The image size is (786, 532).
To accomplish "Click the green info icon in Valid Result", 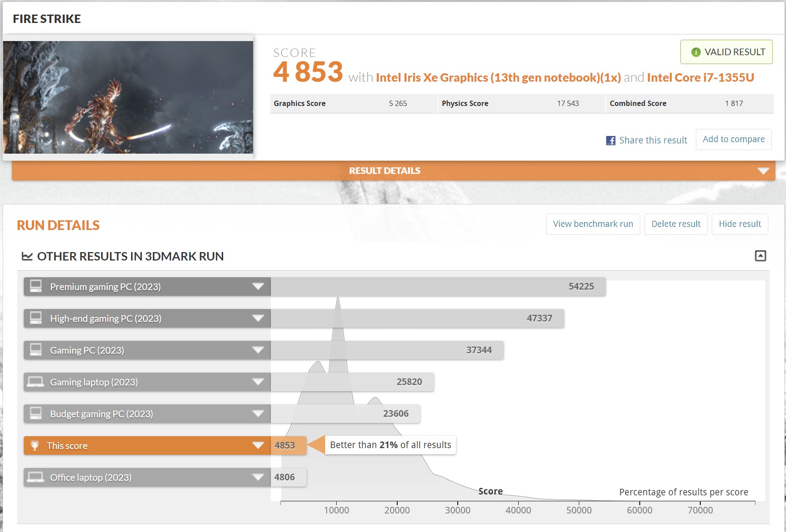I will 696,52.
